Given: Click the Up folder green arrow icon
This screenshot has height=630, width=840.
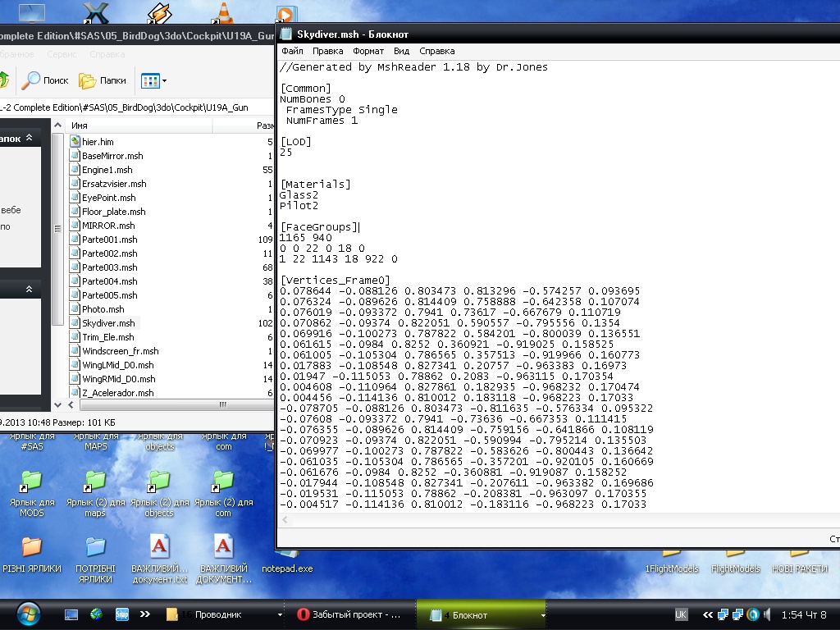Looking at the screenshot, I should point(3,80).
